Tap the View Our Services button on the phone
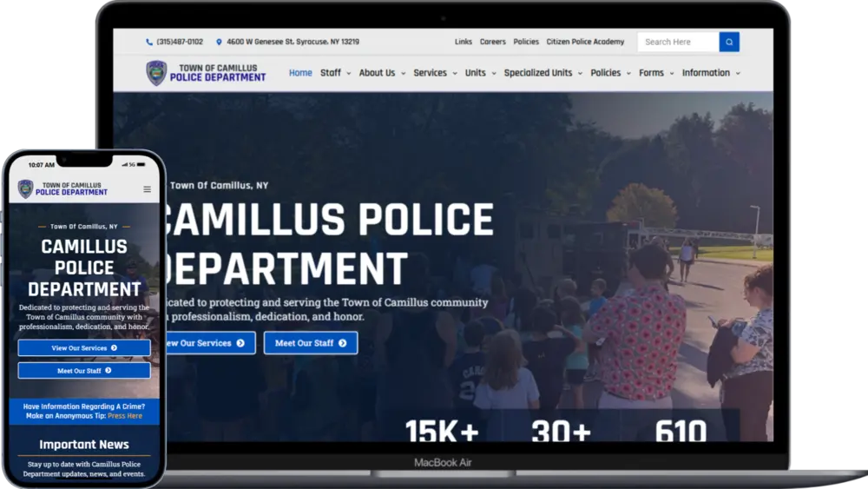This screenshot has width=868, height=489. pos(84,347)
